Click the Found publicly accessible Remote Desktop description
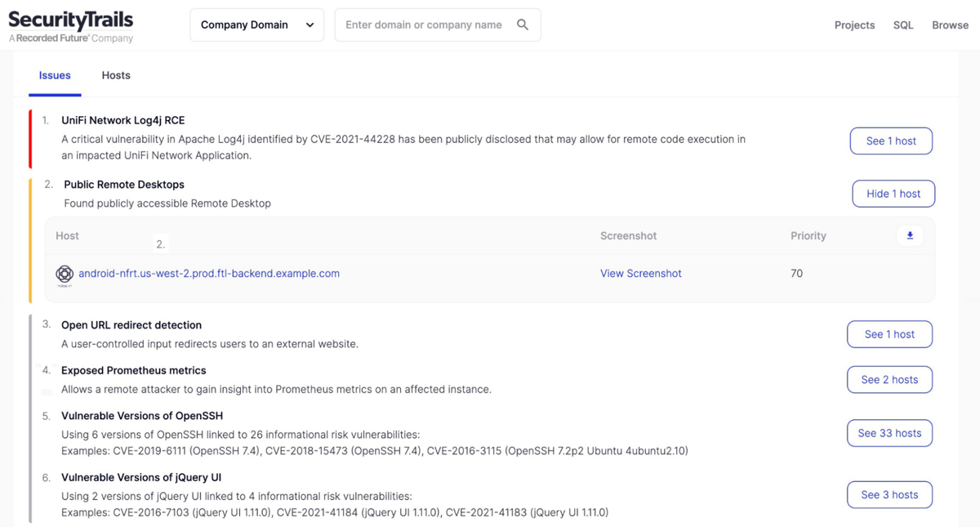980x527 pixels. [x=167, y=203]
